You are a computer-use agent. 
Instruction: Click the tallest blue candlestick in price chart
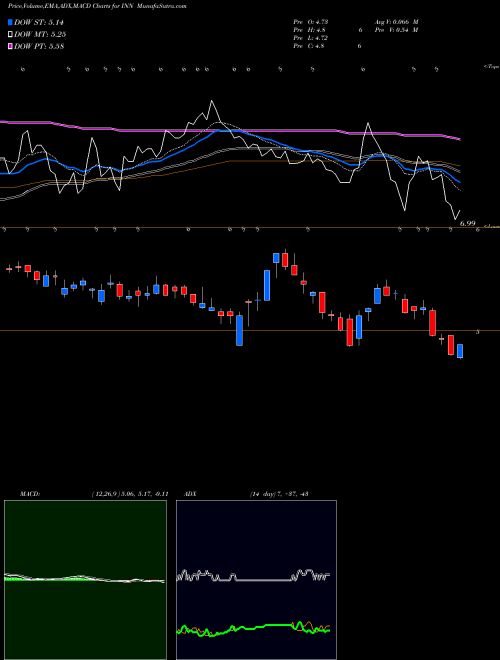(x=267, y=286)
